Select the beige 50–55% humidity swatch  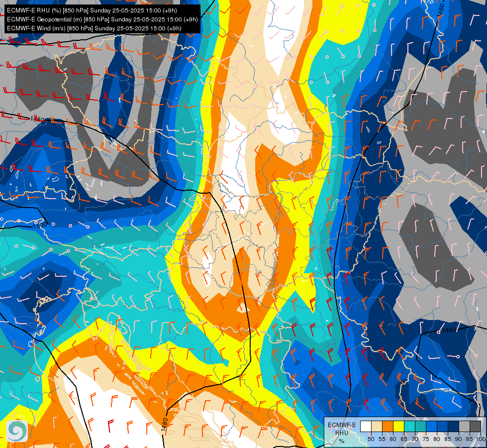click(x=377, y=426)
